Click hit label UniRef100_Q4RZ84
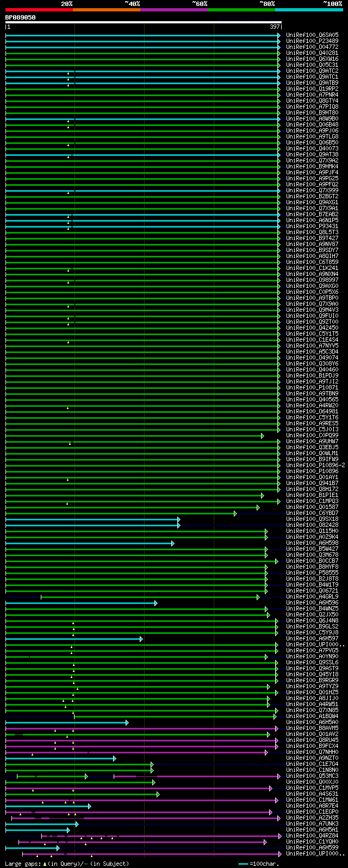Viewport: 348px width, 868px height. tap(312, 835)
